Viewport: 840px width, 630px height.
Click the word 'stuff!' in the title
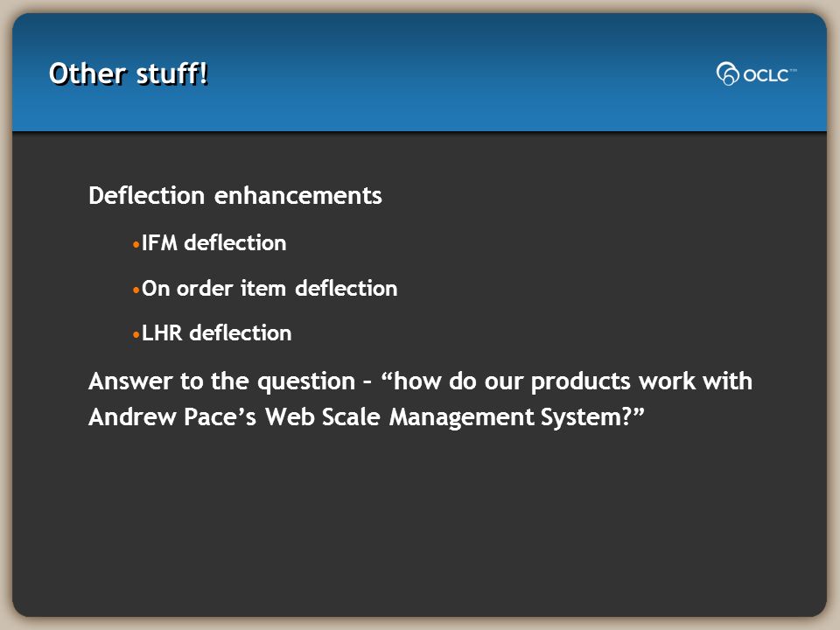tap(172, 73)
